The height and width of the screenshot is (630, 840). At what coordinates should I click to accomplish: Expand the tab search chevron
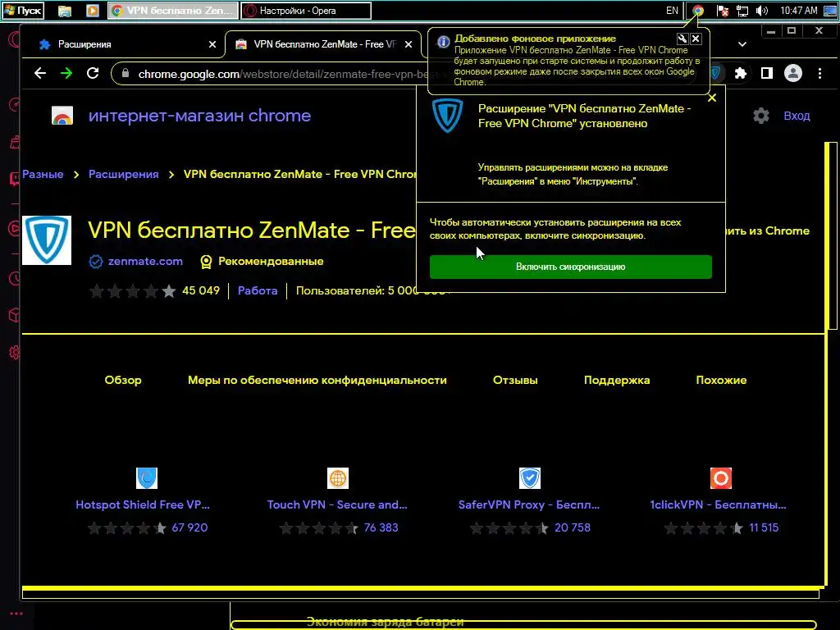[742, 44]
